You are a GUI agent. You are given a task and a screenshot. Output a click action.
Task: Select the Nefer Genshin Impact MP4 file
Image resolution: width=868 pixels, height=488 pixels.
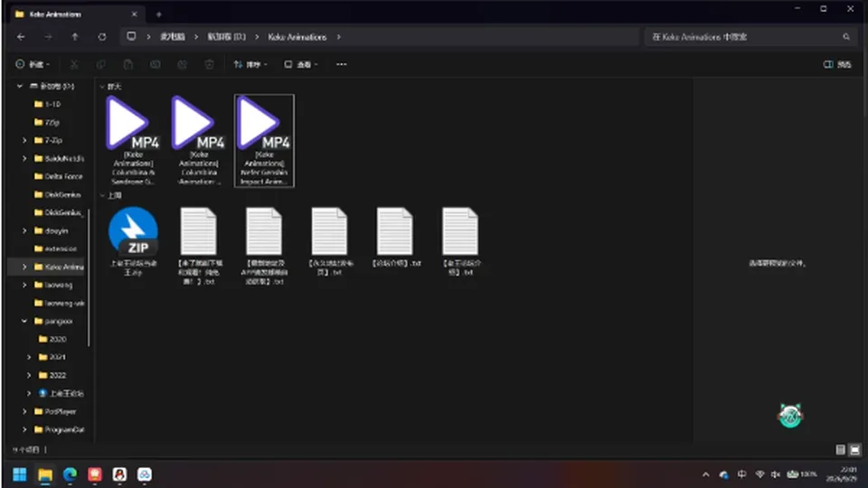264,141
